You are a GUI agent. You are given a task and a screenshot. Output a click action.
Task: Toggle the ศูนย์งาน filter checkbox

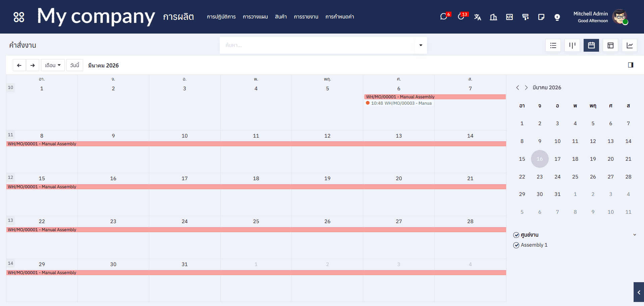516,235
